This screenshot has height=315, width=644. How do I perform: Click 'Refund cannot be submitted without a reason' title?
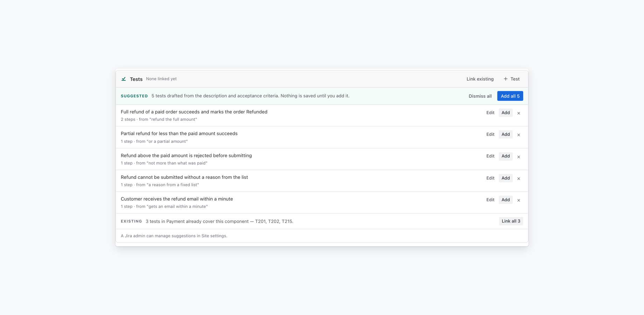tap(184, 177)
